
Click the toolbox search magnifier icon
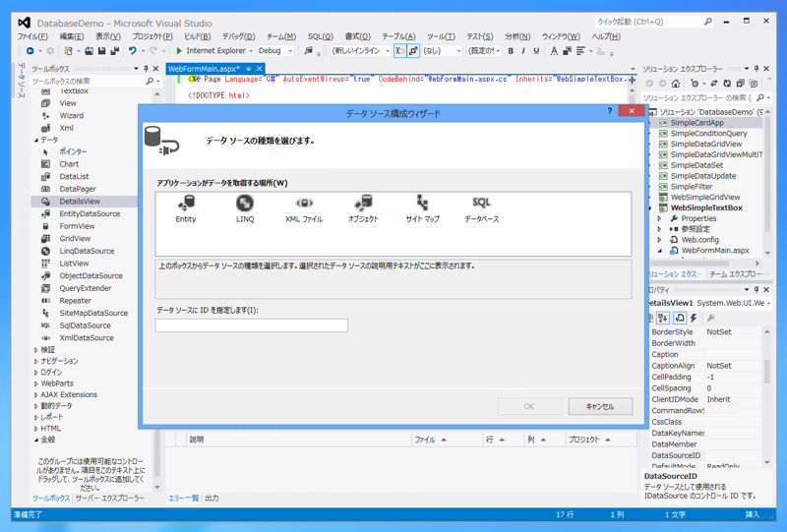150,81
